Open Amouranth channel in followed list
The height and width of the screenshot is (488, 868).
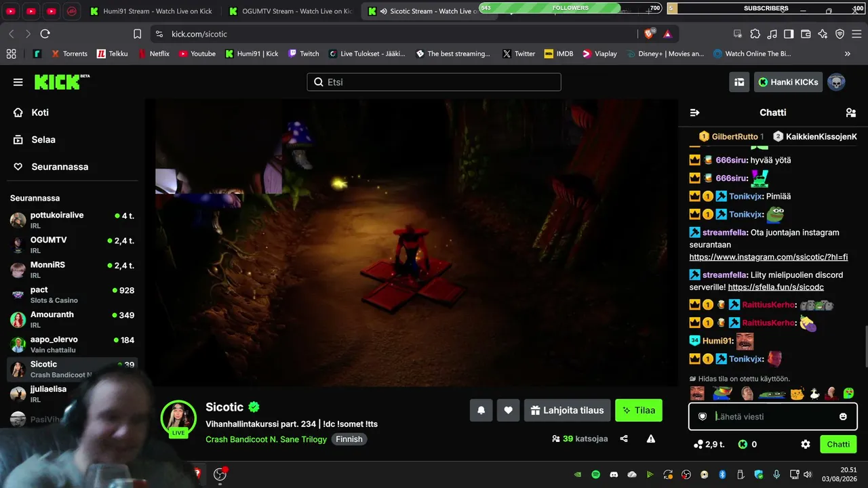pos(73,319)
